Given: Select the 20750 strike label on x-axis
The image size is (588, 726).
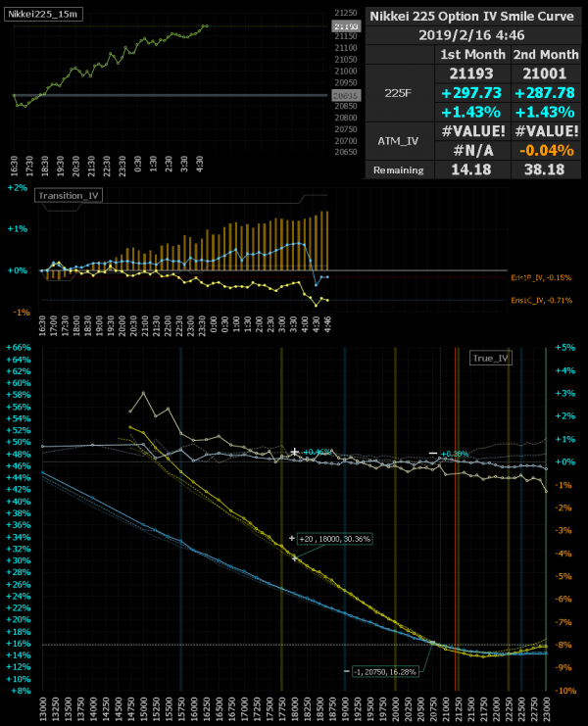Looking at the screenshot, I should click(x=433, y=708).
